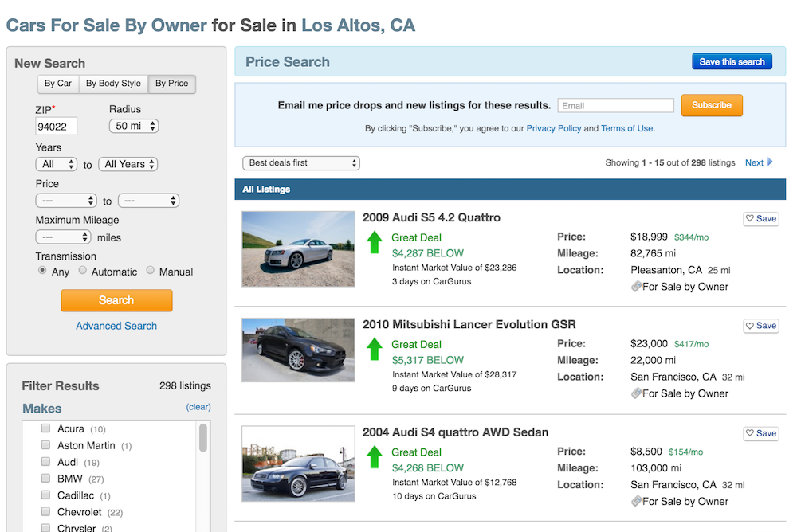Save the 2004 Audi S4 quattro listing

(x=761, y=433)
